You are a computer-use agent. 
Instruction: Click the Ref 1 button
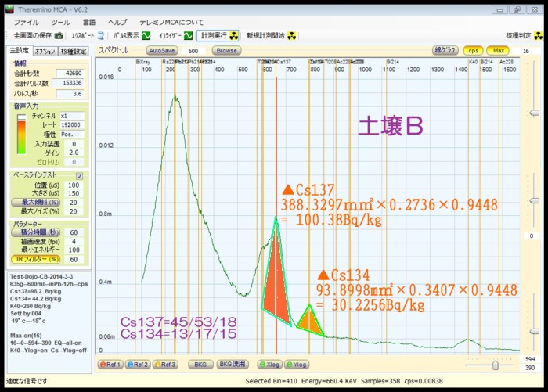[110, 365]
